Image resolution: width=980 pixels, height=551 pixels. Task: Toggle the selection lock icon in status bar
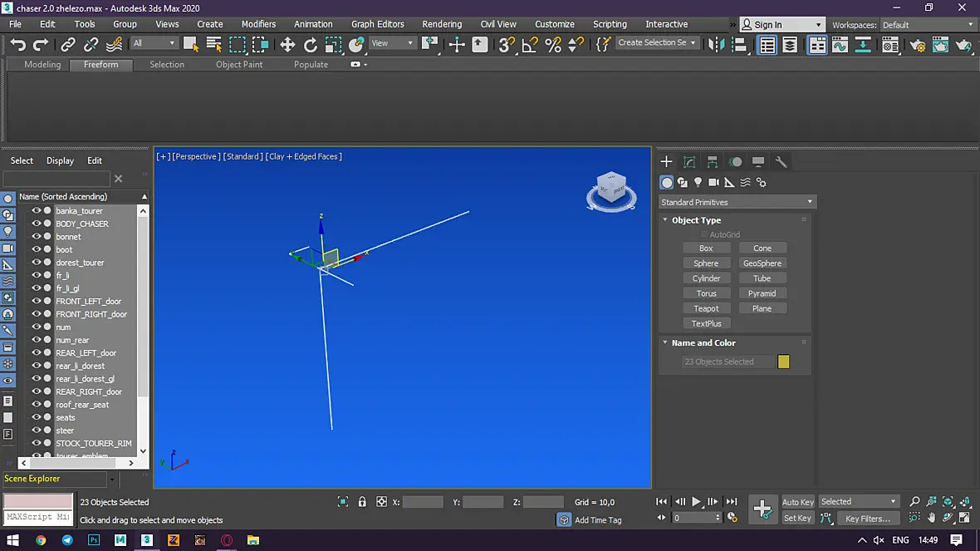362,502
